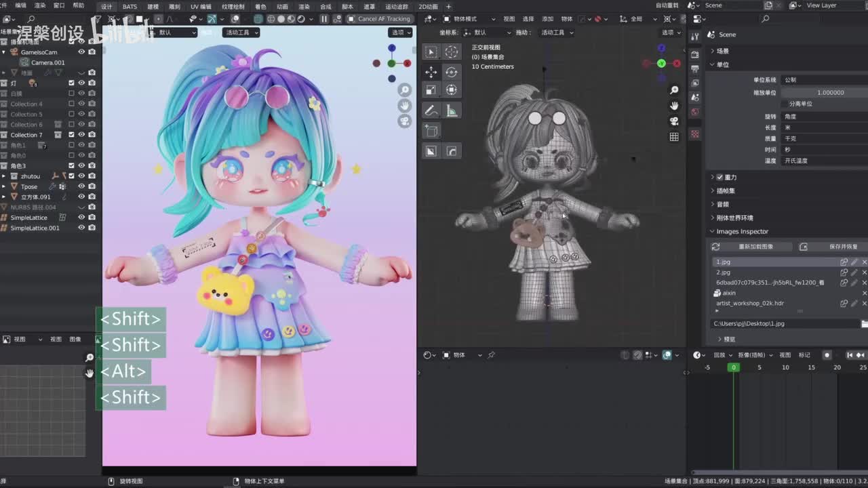Image resolution: width=868 pixels, height=488 pixels.
Task: Collapse the GameIsoCam tree item
Action: pyautogui.click(x=4, y=52)
